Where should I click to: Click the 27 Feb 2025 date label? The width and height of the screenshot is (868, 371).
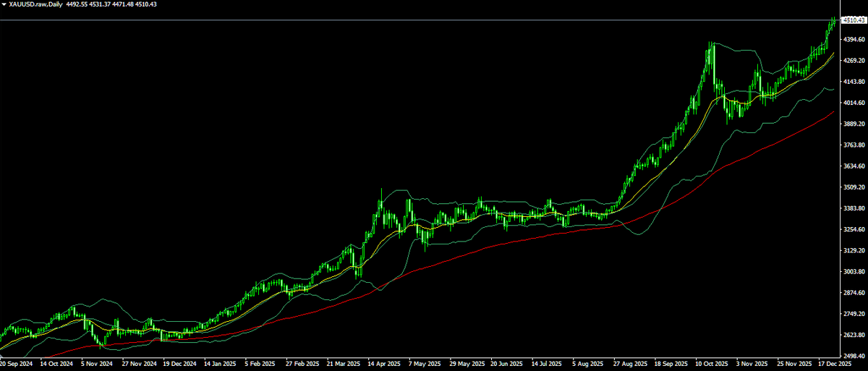(303, 365)
